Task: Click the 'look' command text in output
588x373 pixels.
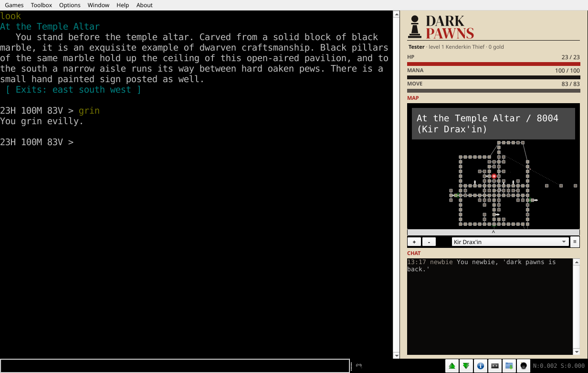Action: click(10, 16)
